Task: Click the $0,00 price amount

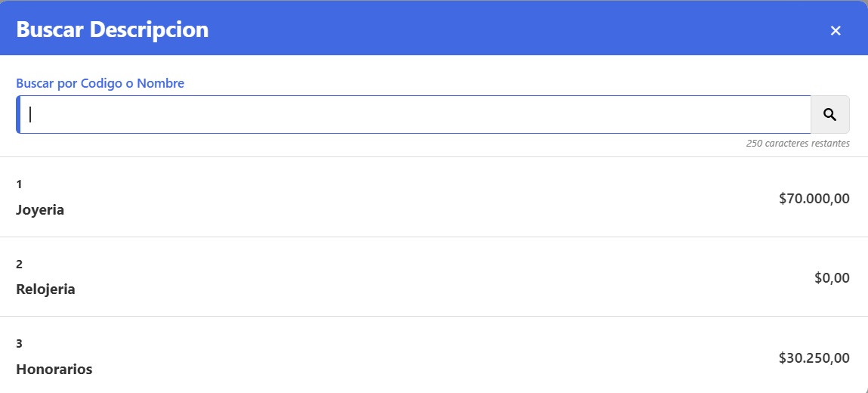Action: click(x=832, y=277)
